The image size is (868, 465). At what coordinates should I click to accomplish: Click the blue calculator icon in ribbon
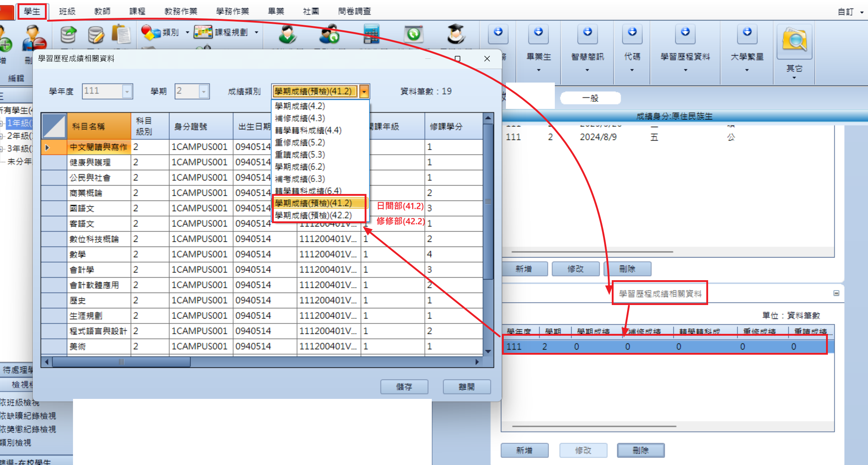click(371, 35)
